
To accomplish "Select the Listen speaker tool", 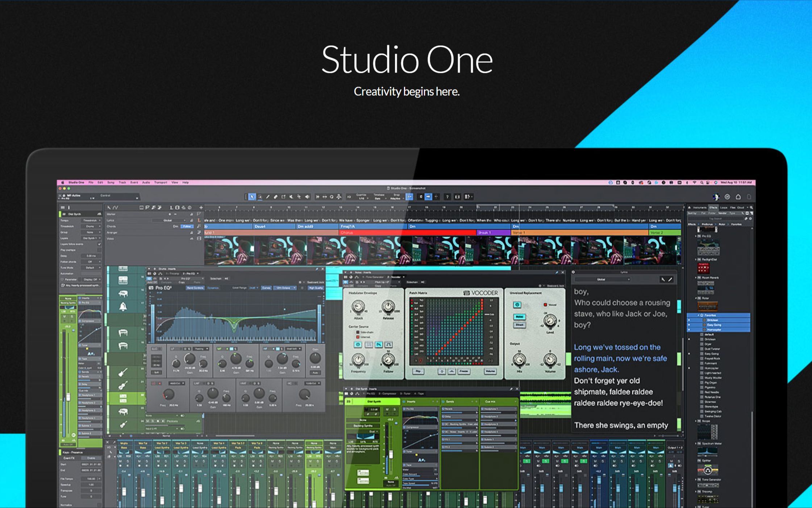I will [x=307, y=197].
